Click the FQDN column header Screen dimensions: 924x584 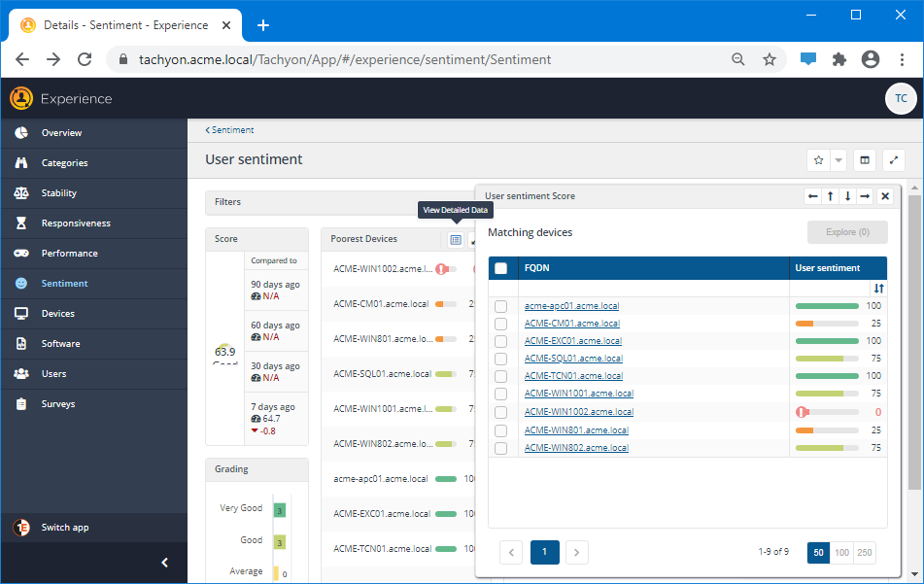(x=654, y=268)
